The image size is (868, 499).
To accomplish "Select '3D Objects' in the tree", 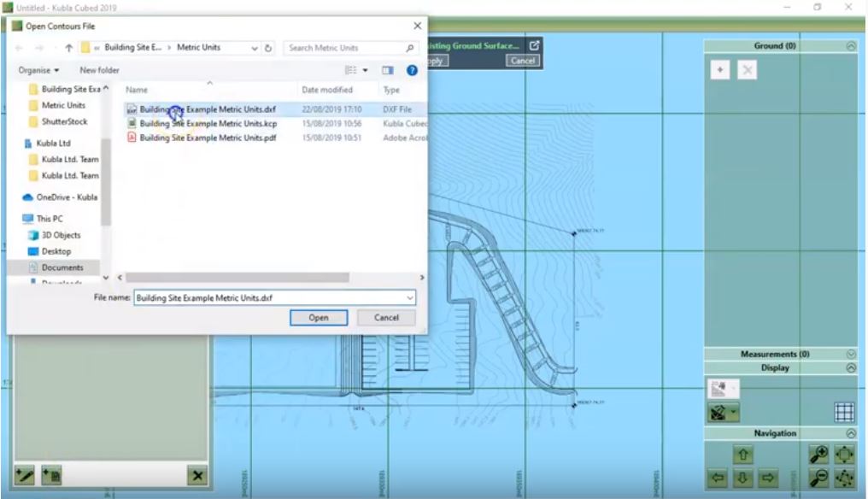I will pos(55,235).
